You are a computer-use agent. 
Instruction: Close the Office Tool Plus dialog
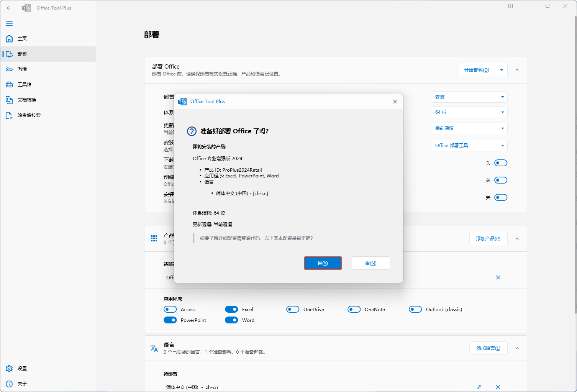pos(395,102)
